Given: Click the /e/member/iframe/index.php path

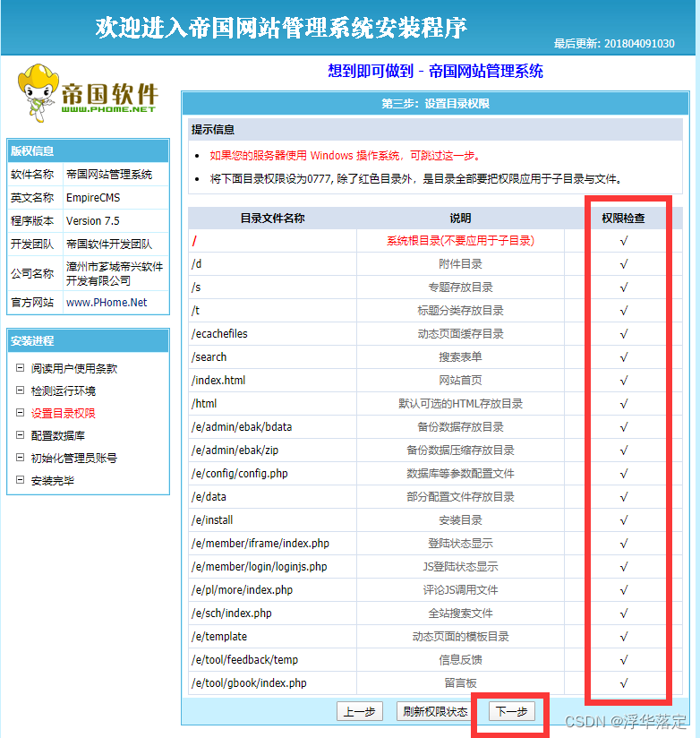Looking at the screenshot, I should coord(260,544).
